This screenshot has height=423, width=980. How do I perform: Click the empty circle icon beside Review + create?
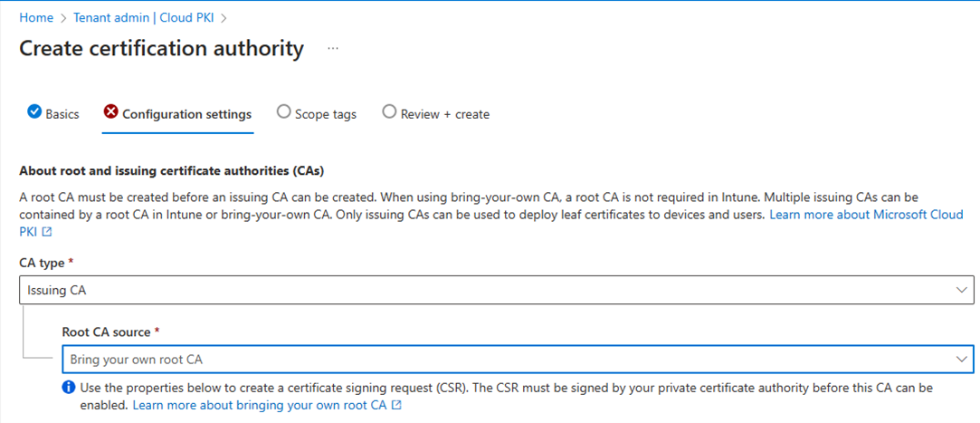point(389,112)
